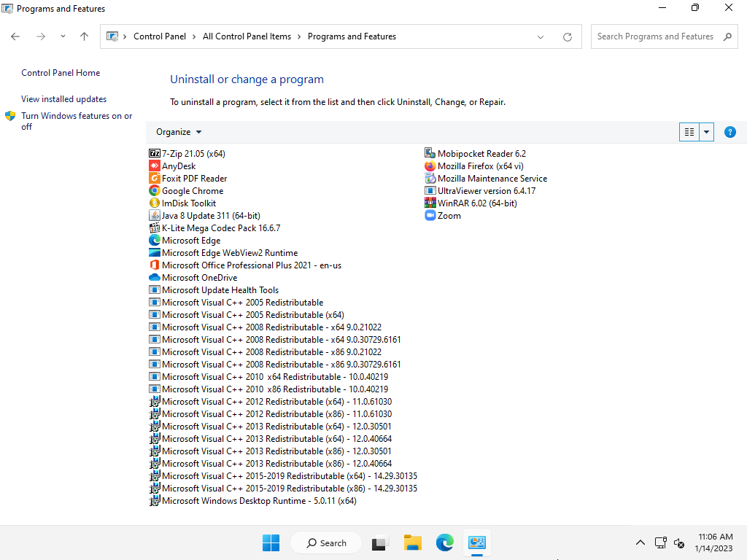Screen dimensions: 747x560
Task: Click the Search Programs and Features box
Action: (655, 36)
